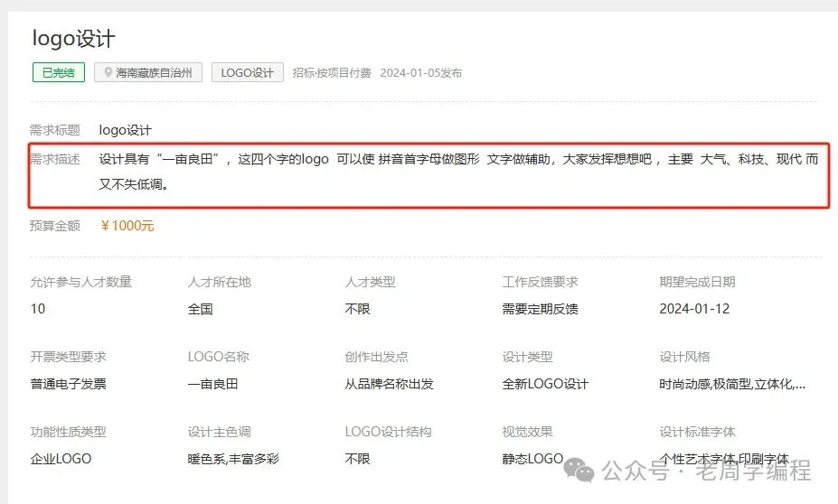Click the truncated value 时尚动感,极简型,立体化
The image size is (838, 504).
click(732, 383)
